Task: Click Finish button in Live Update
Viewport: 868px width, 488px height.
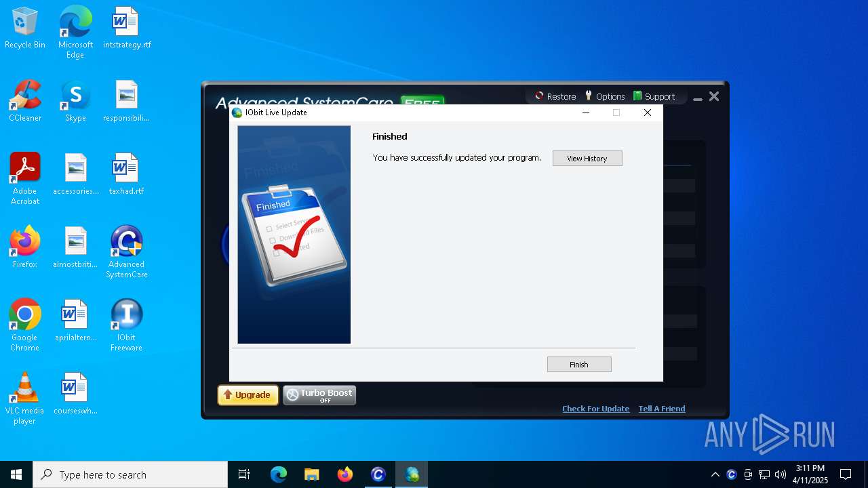Action: [x=579, y=364]
